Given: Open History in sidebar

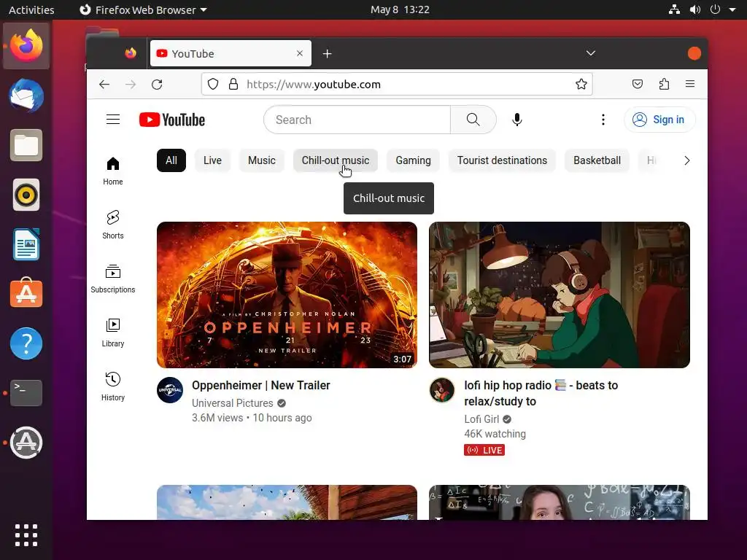Looking at the screenshot, I should [113, 386].
